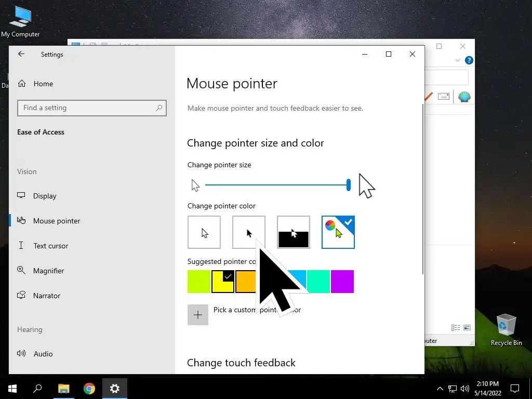Switch background window to details view
The width and height of the screenshot is (532, 399).
click(455, 327)
